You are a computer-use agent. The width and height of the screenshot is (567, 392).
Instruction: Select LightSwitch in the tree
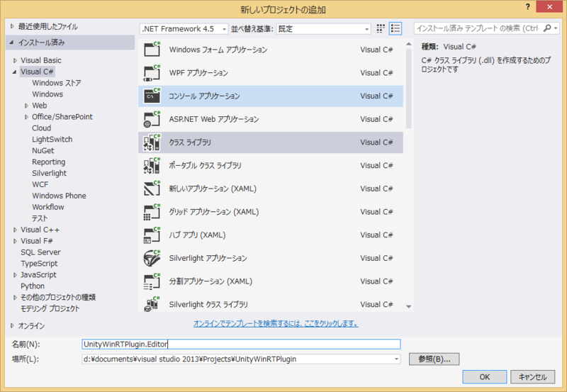click(52, 139)
